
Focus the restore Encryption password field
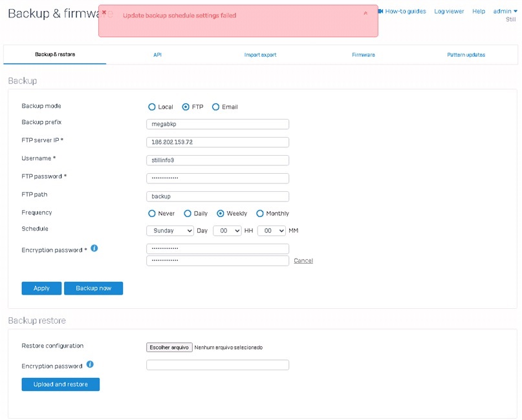pos(218,365)
